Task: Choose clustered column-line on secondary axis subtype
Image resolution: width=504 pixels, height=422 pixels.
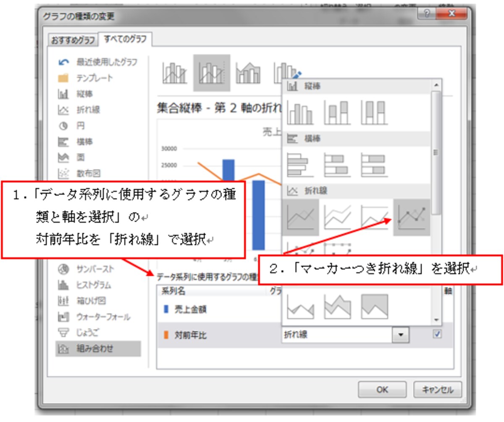Action: (212, 73)
